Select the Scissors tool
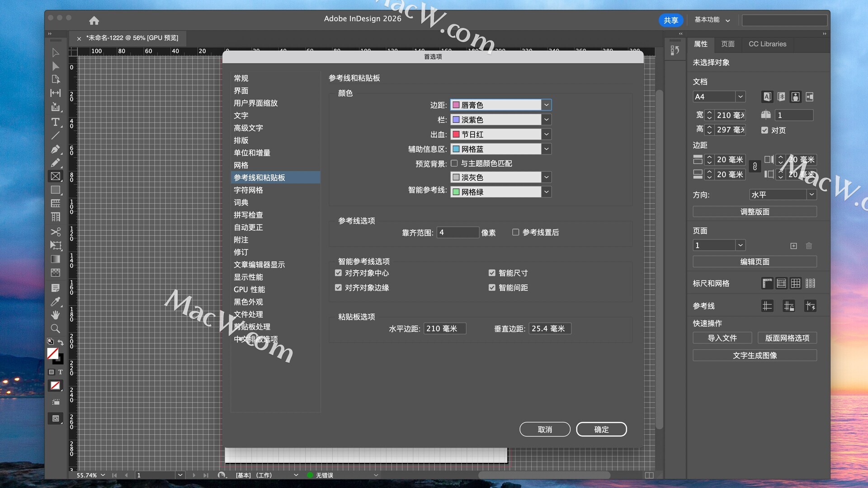The image size is (868, 488). [55, 232]
